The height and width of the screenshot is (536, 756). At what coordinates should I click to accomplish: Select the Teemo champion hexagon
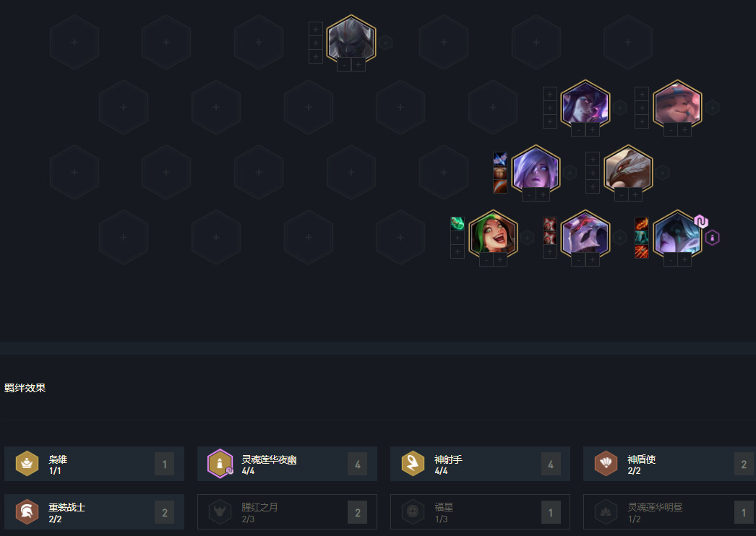point(677,105)
